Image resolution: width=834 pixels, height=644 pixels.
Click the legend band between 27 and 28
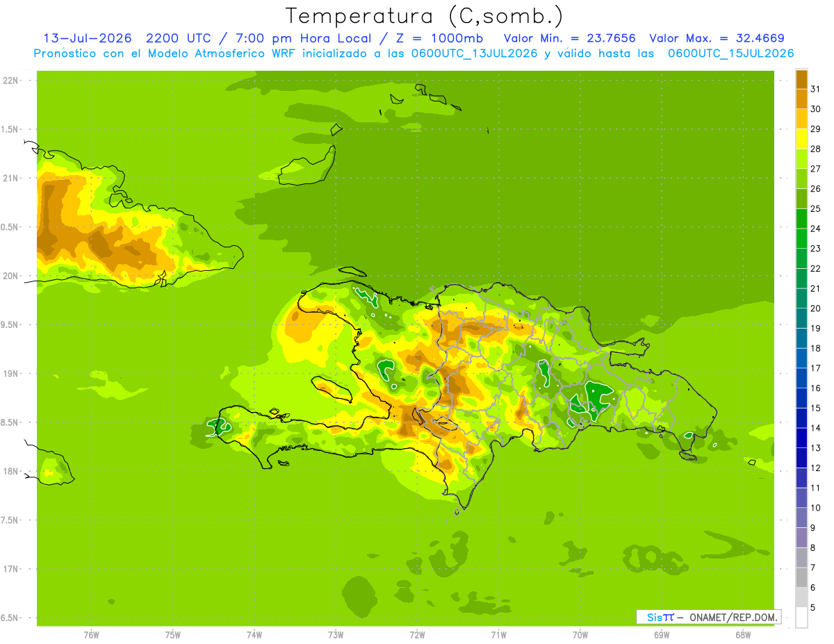point(801,158)
